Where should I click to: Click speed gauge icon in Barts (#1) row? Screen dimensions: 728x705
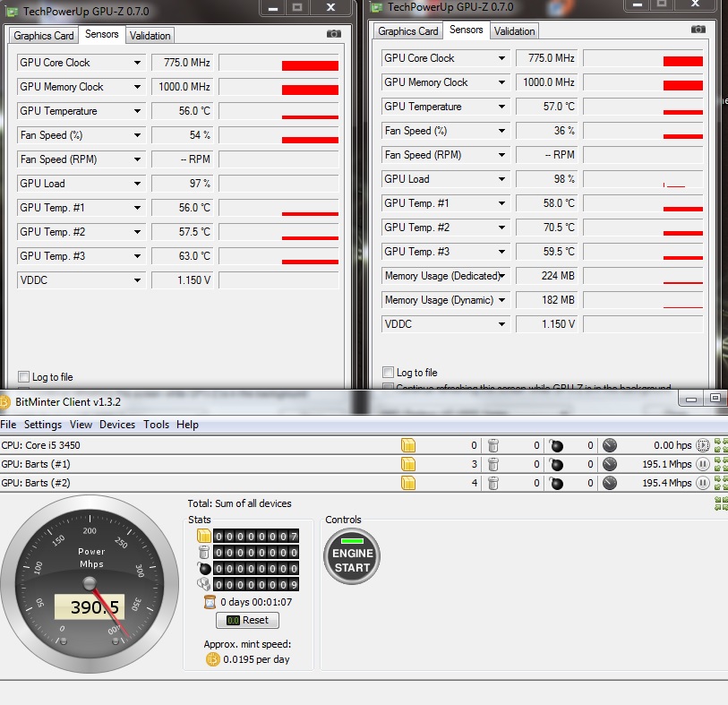(x=610, y=464)
